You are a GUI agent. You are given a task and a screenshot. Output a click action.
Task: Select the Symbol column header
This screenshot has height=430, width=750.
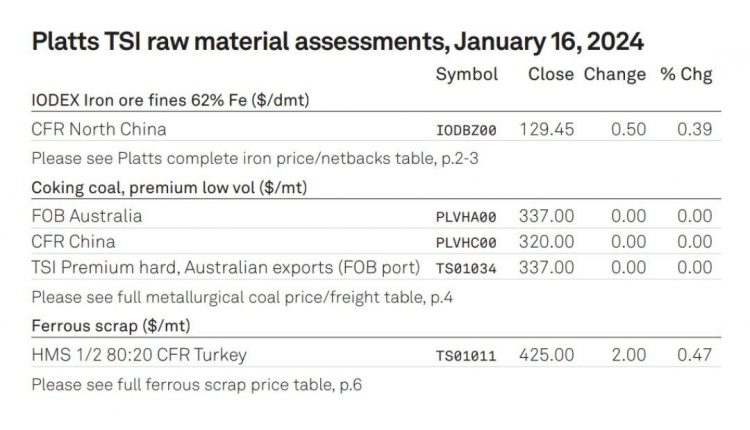[x=467, y=75]
